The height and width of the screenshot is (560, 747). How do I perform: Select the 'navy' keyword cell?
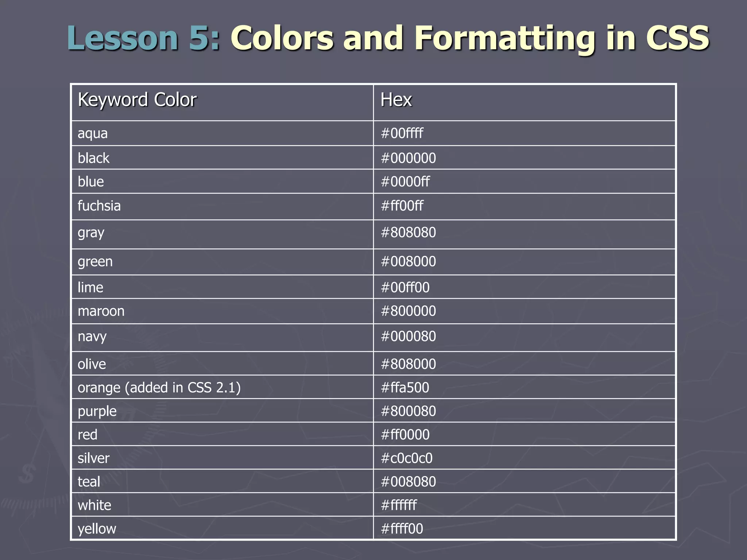[92, 337]
